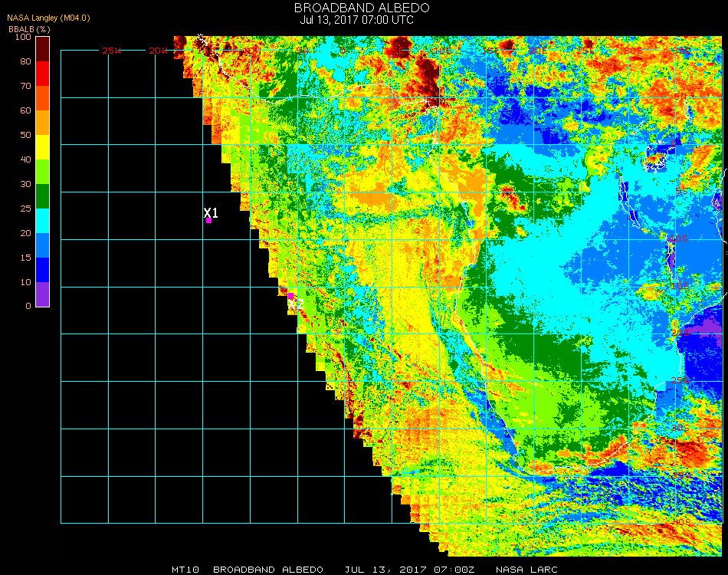Select the yellow 40-50% colorbar segment
This screenshot has height=575, width=728.
[x=43, y=147]
